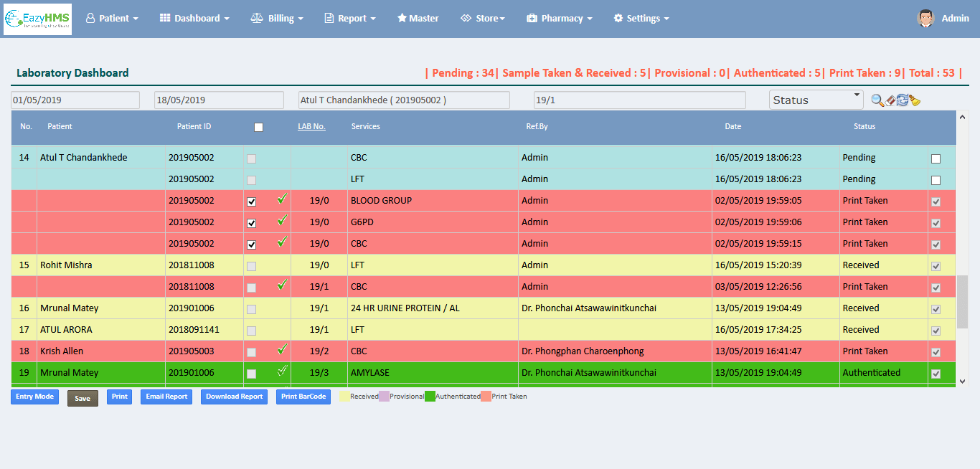Screen dimensions: 980x469
Task: Open the Status dropdown filter
Action: coord(816,100)
